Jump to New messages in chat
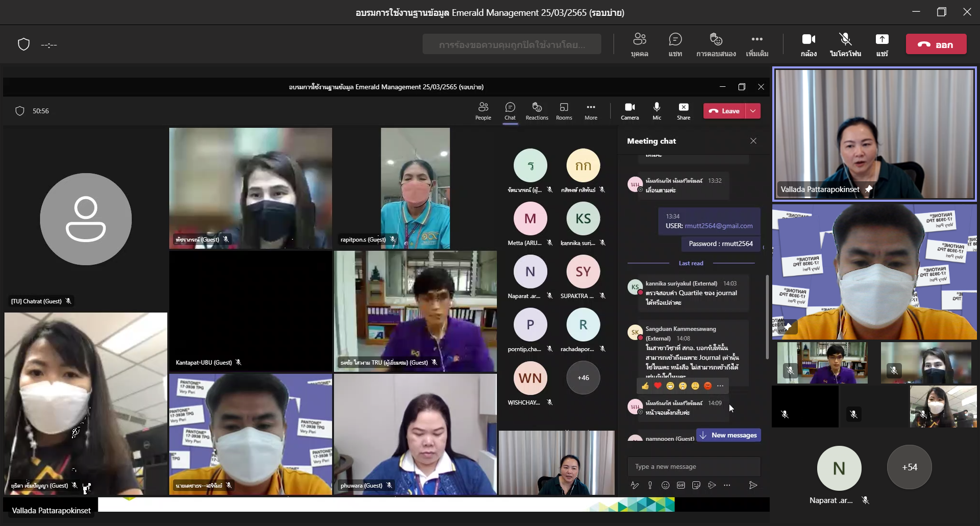The width and height of the screenshot is (980, 526). 728,435
